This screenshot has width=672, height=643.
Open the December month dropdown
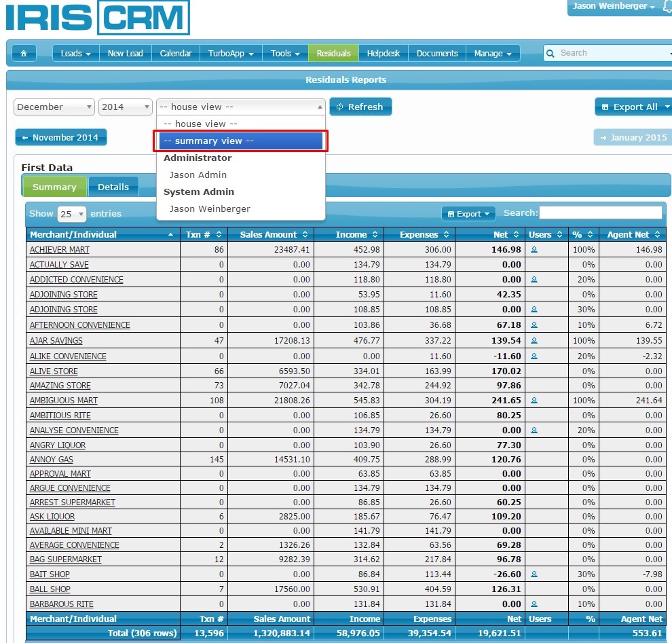(x=54, y=107)
